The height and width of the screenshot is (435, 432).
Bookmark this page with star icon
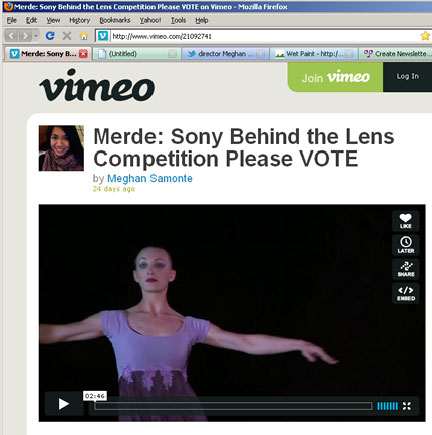click(x=425, y=36)
